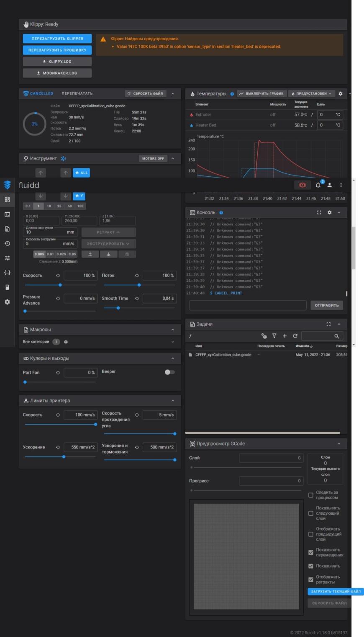364x637 pixels.
Task: Check 'Отображать предыдущий слой' checkbox
Action: (311, 534)
